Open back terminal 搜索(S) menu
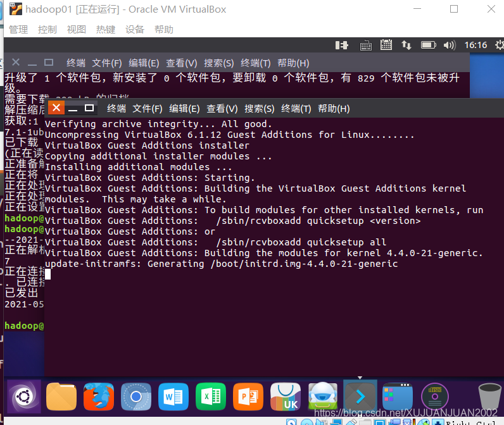This screenshot has height=425, width=504. [219, 63]
